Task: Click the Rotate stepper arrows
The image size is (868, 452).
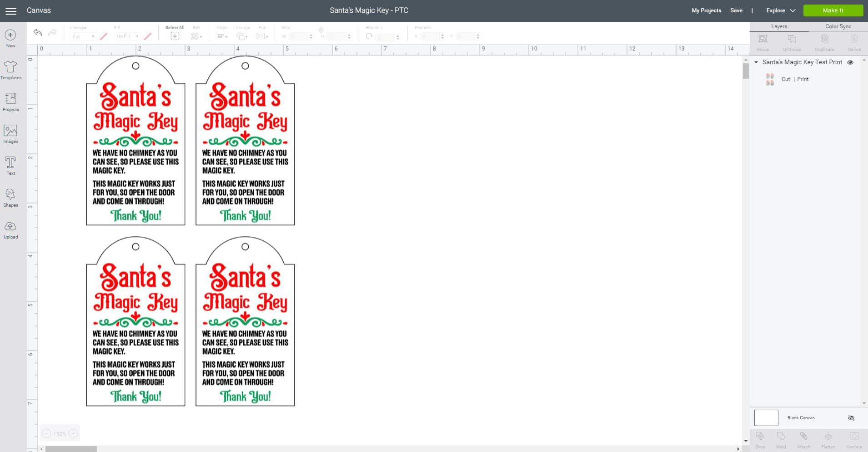Action: [398, 37]
